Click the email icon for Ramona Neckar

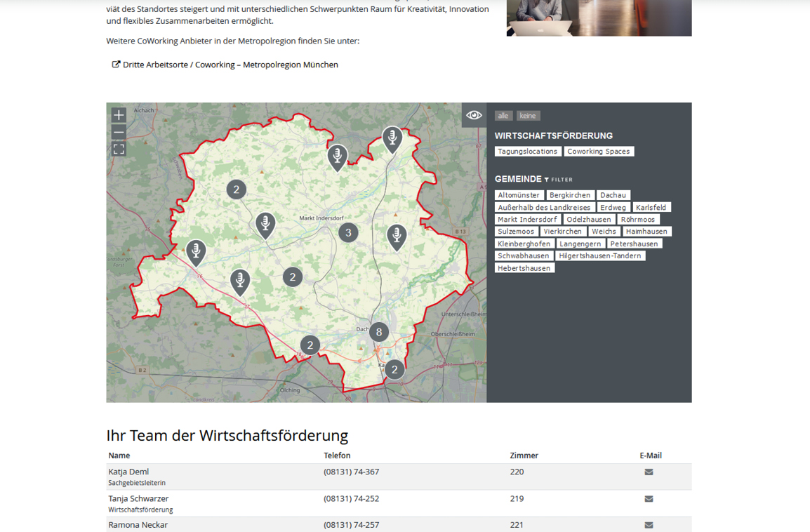(649, 525)
